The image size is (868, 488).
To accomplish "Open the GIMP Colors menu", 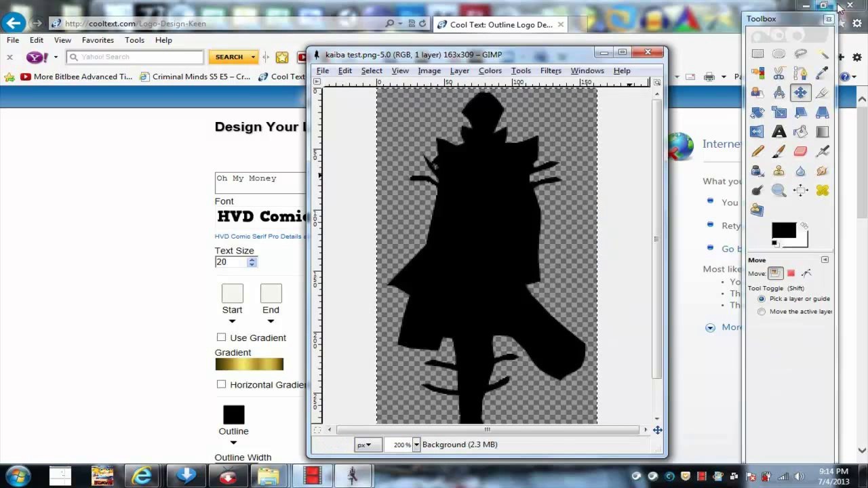I will (490, 70).
